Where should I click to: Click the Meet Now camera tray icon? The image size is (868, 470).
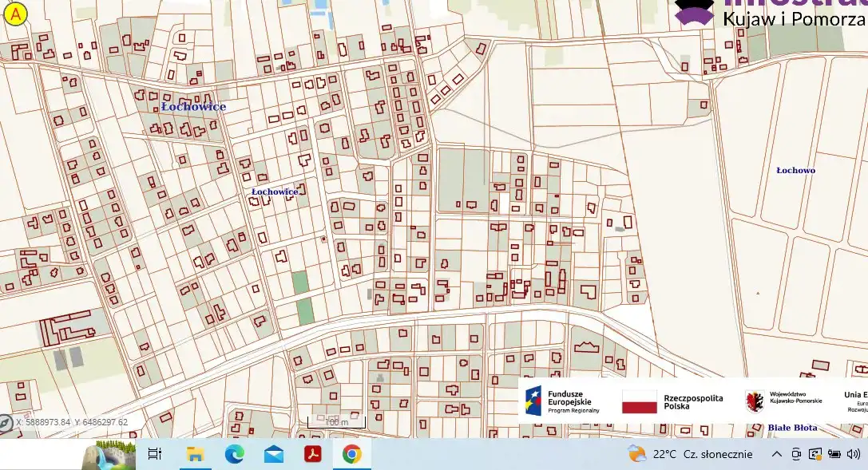[796, 454]
